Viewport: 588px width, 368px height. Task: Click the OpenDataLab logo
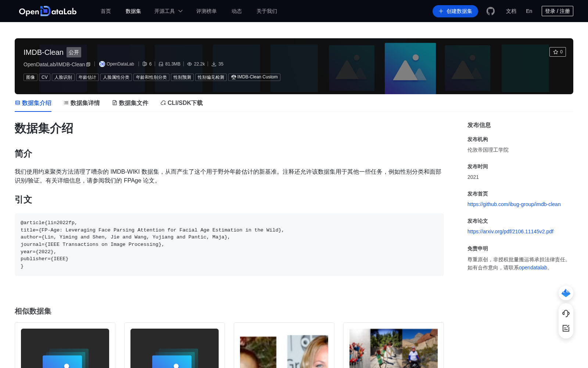(48, 11)
